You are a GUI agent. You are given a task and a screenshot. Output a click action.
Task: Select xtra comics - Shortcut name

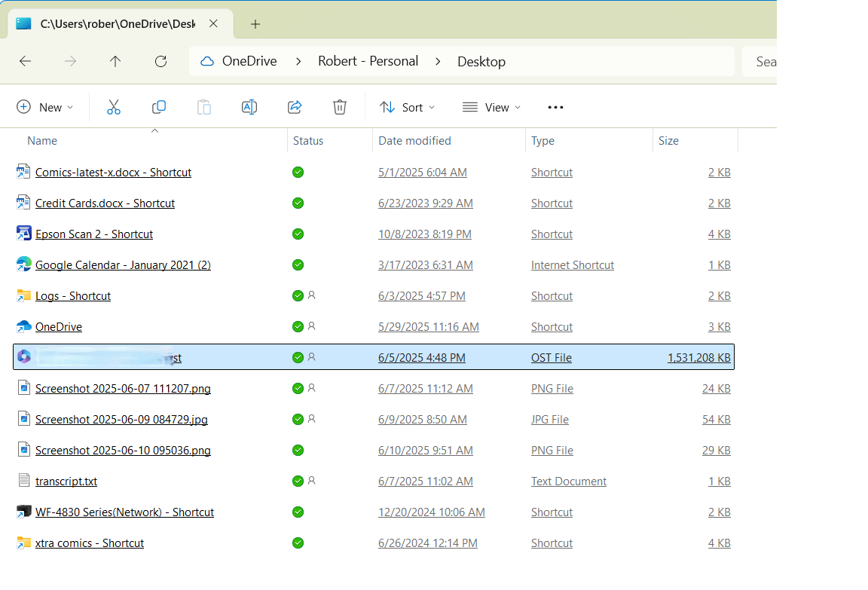(90, 543)
